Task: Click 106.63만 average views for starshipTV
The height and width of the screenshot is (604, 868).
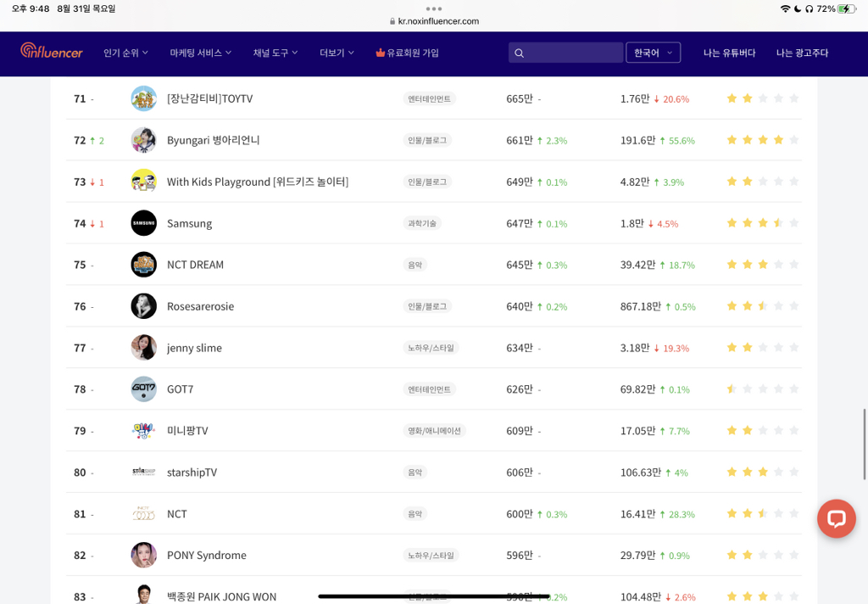Action: click(x=641, y=473)
